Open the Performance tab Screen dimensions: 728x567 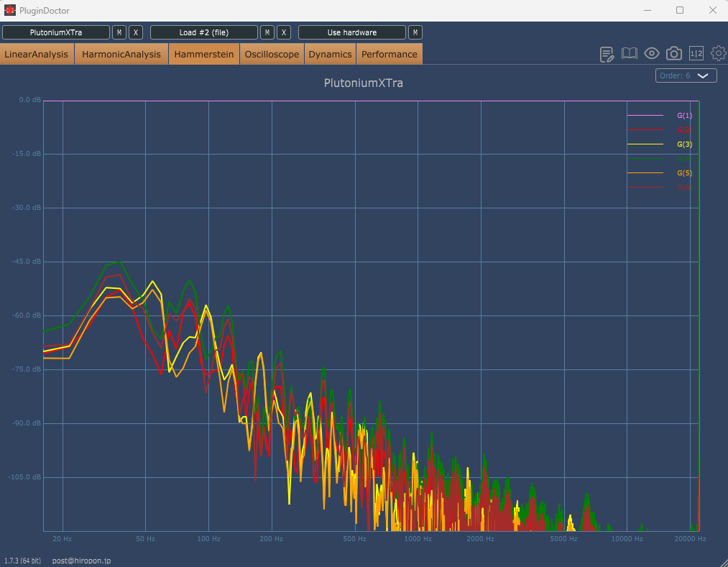point(389,55)
